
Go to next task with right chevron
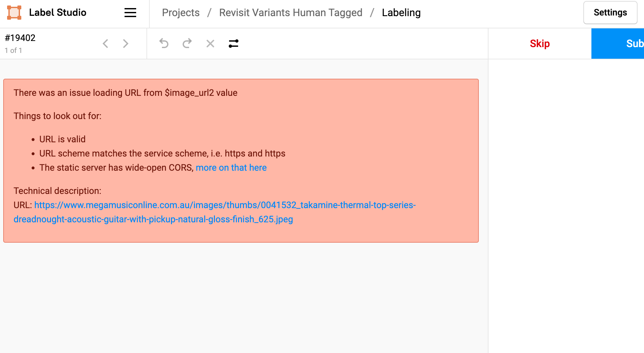point(126,43)
